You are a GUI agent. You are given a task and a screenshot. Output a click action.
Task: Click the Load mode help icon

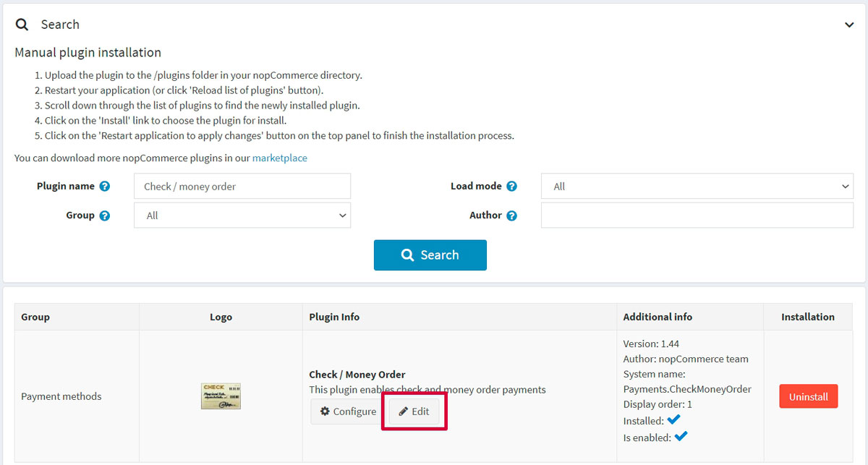[x=512, y=187]
